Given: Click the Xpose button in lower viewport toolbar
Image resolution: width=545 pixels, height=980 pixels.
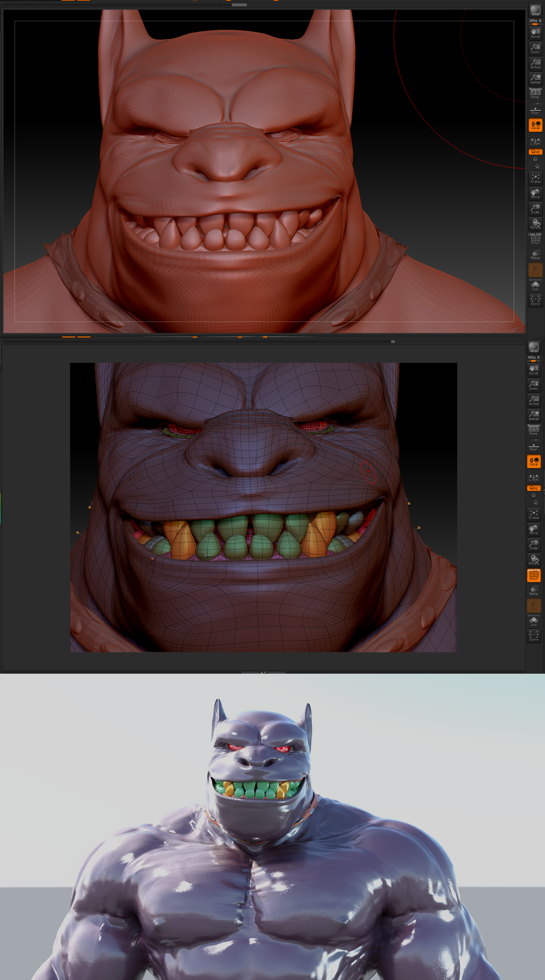Looking at the screenshot, I should point(534,636).
